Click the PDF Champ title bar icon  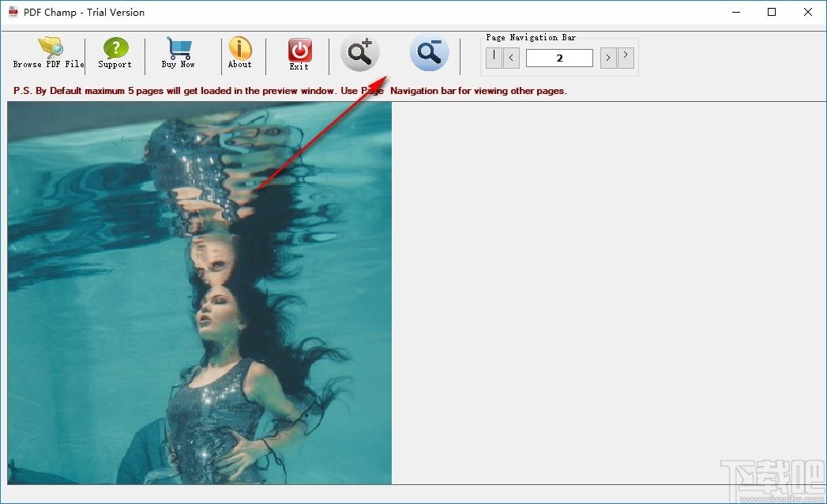13,12
